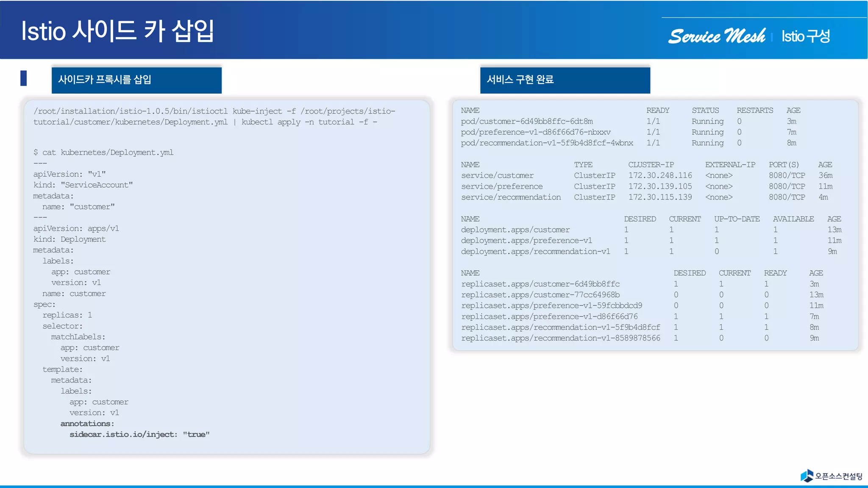Click the '$ cat kubernetes/Deployment.yml' command line
Image resolution: width=868 pixels, height=488 pixels.
click(x=103, y=152)
